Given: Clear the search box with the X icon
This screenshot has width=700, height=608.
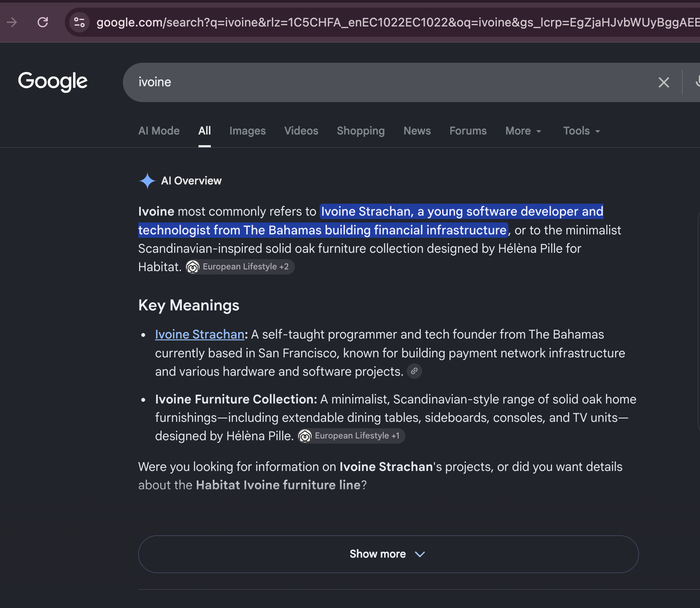Looking at the screenshot, I should pyautogui.click(x=664, y=82).
